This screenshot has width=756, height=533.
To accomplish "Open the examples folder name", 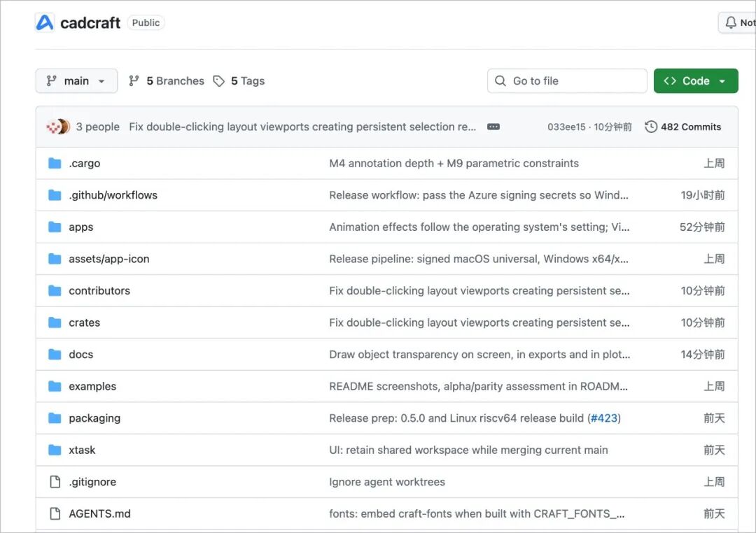I will (x=92, y=386).
